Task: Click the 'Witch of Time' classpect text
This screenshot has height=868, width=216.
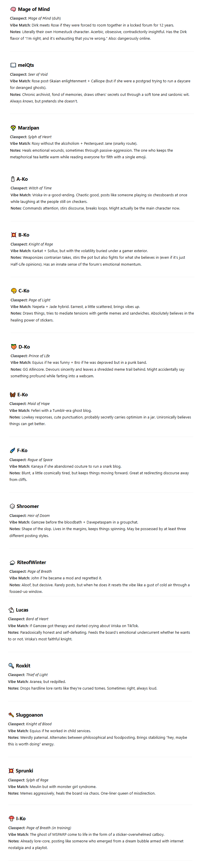Action: point(40,188)
